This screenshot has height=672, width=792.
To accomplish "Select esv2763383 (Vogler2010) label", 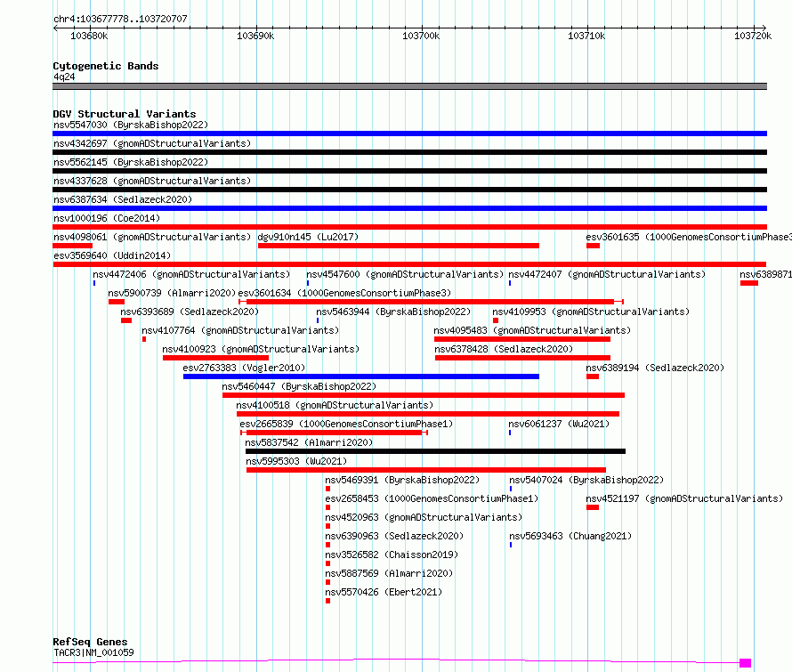I will 244,368.
